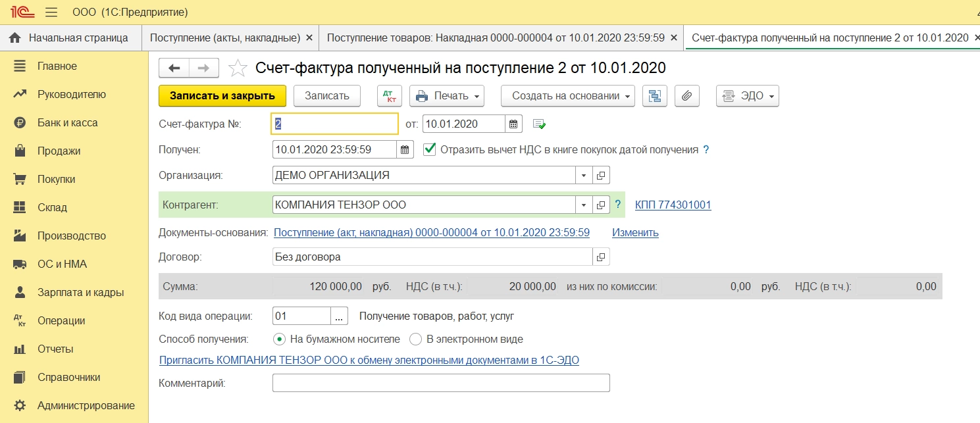
Task: Open Организация record card
Action: (601, 175)
